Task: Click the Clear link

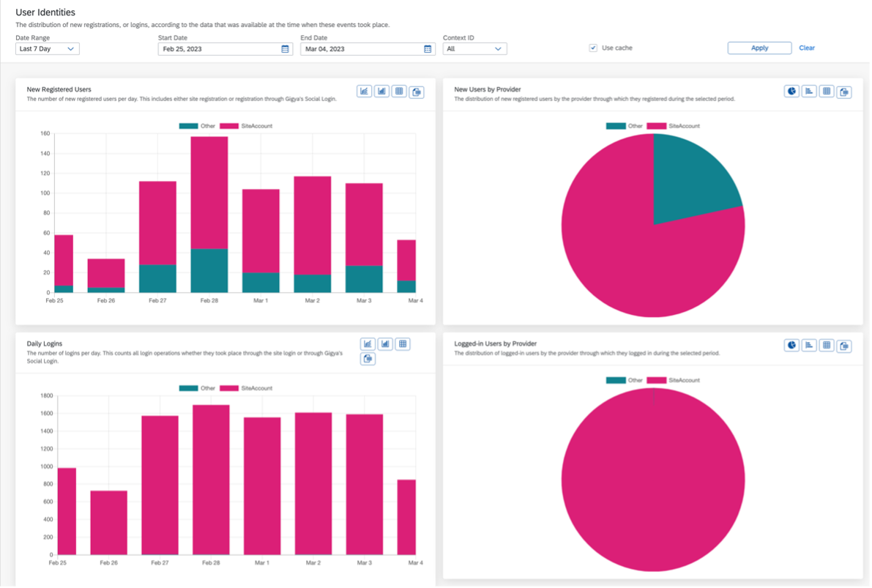Action: [x=807, y=48]
